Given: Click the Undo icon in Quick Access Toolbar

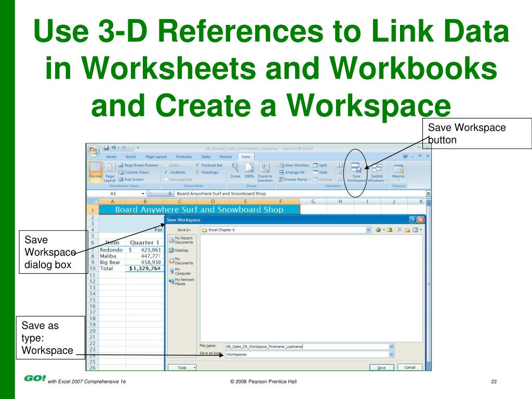Looking at the screenshot, I should tap(114, 148).
